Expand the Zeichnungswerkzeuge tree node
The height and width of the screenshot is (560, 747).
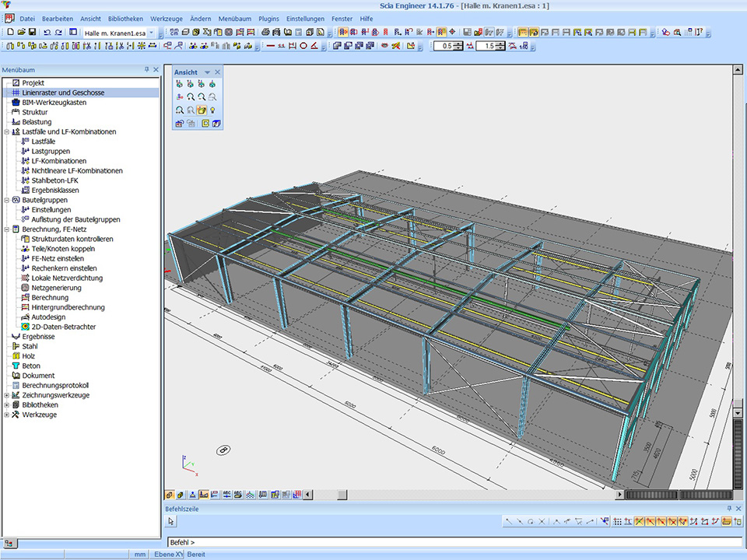coord(7,395)
